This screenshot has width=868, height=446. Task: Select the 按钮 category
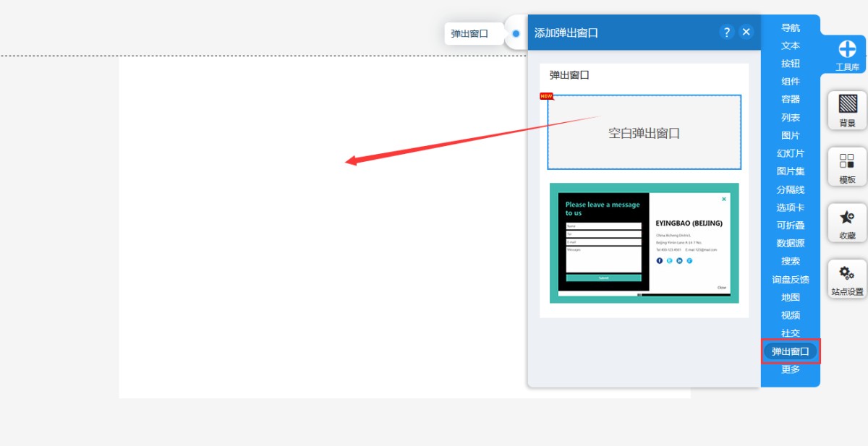[x=791, y=64]
